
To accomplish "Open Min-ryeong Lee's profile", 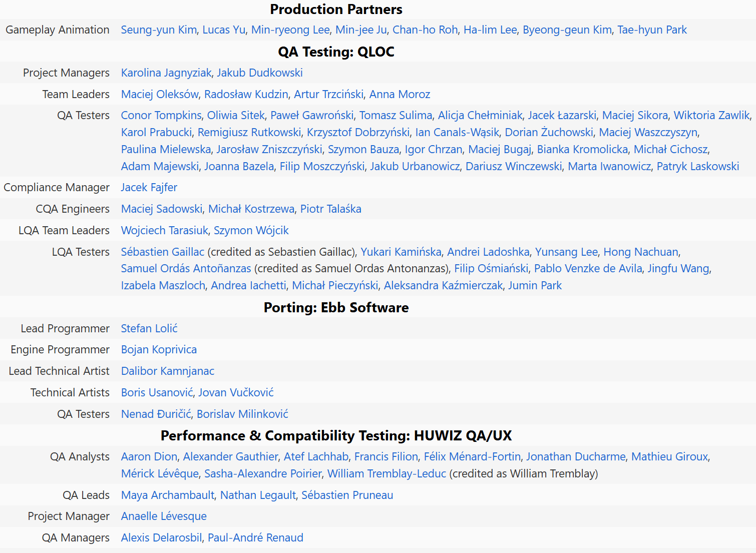I will pos(290,30).
